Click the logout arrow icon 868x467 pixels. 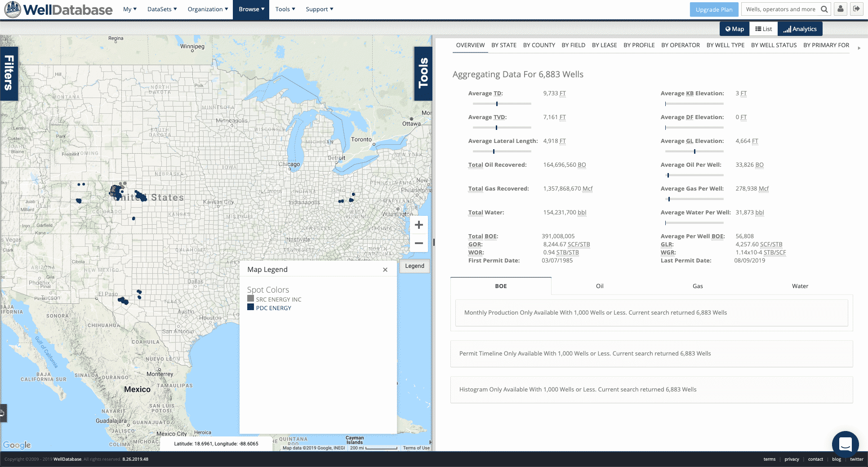point(856,9)
